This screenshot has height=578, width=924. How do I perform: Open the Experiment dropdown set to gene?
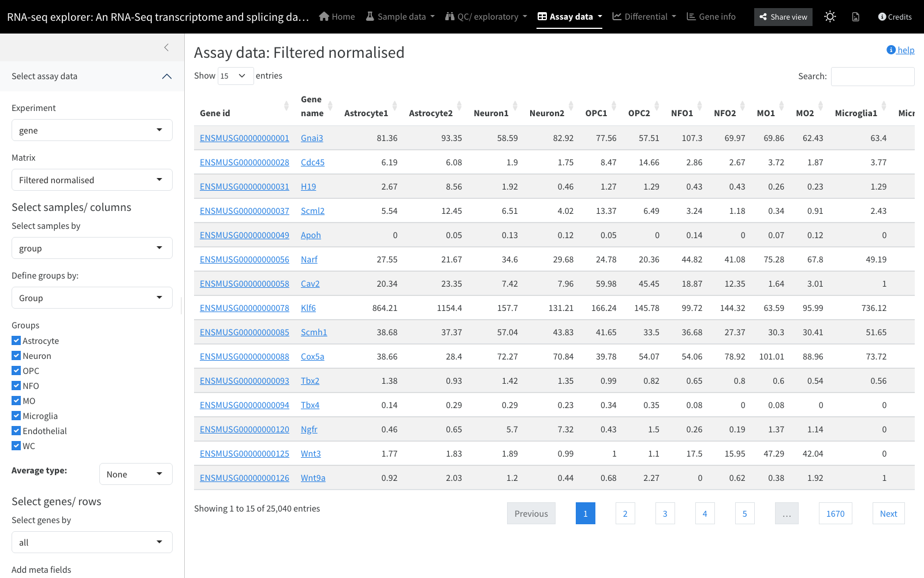point(92,130)
